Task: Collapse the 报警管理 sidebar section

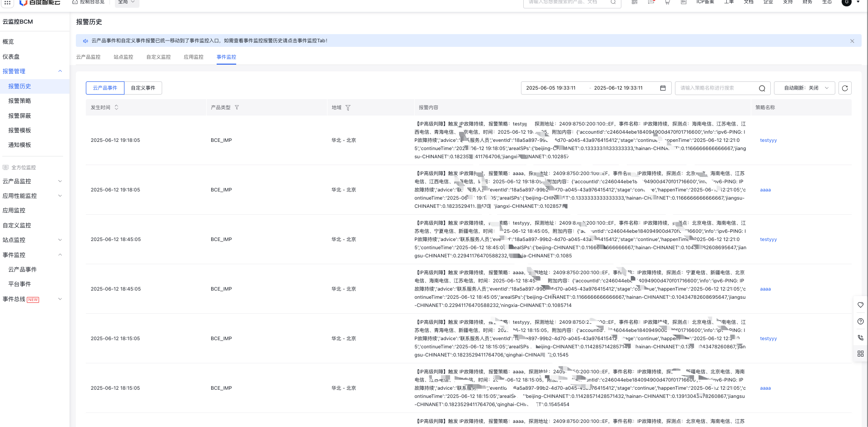Action: pos(60,71)
